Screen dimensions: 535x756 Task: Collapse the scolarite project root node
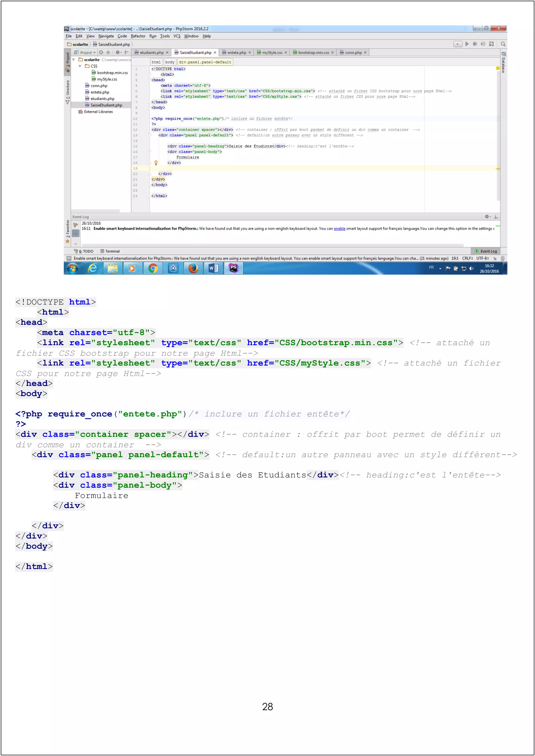point(74,60)
